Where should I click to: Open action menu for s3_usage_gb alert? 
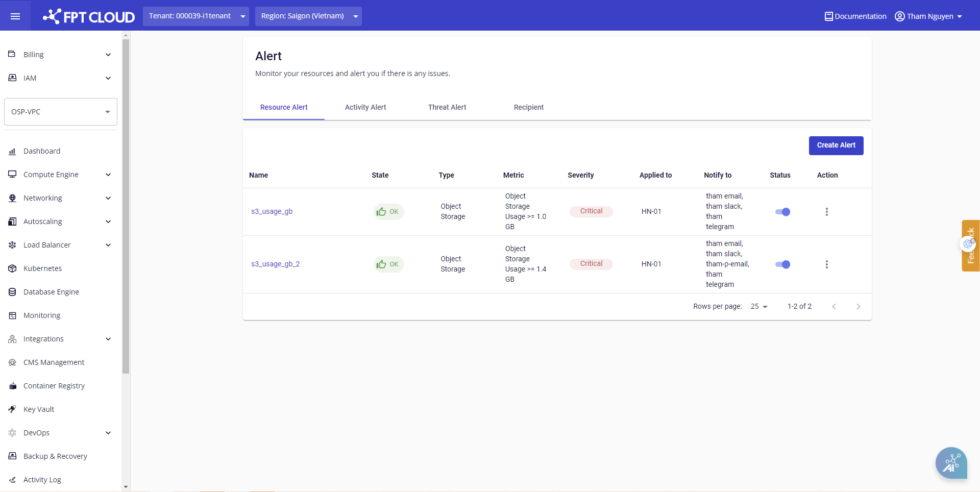[x=826, y=212]
